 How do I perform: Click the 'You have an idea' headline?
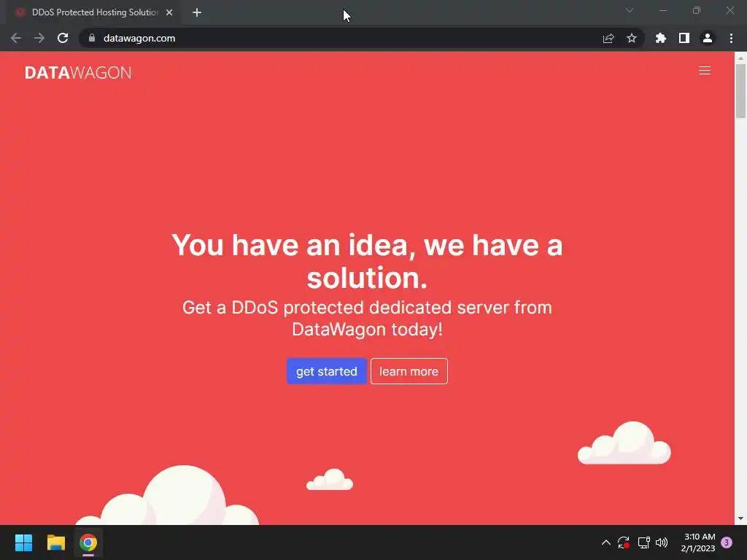pos(367,261)
